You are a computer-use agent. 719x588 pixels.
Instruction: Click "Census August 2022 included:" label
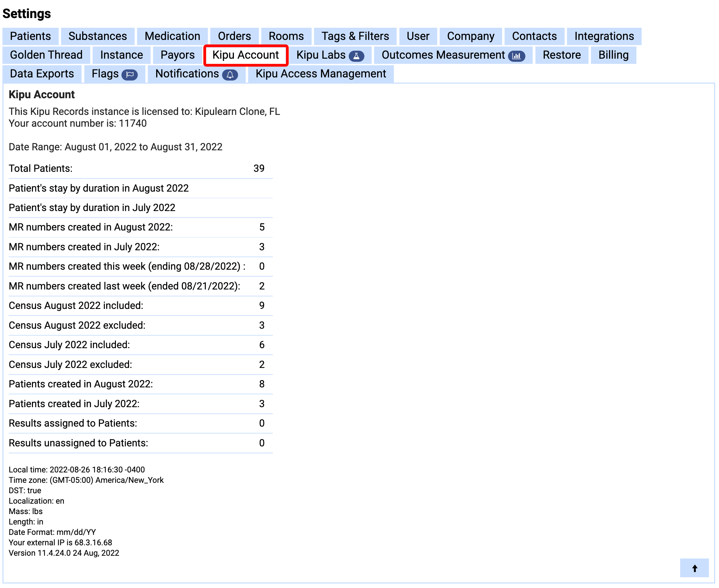point(76,305)
